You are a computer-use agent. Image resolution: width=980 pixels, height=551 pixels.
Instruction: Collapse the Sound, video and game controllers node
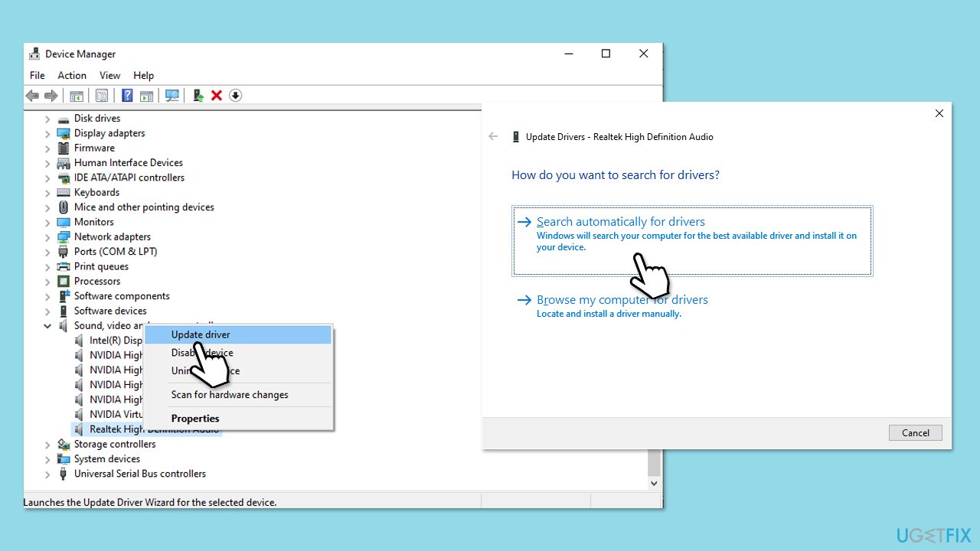(x=47, y=325)
